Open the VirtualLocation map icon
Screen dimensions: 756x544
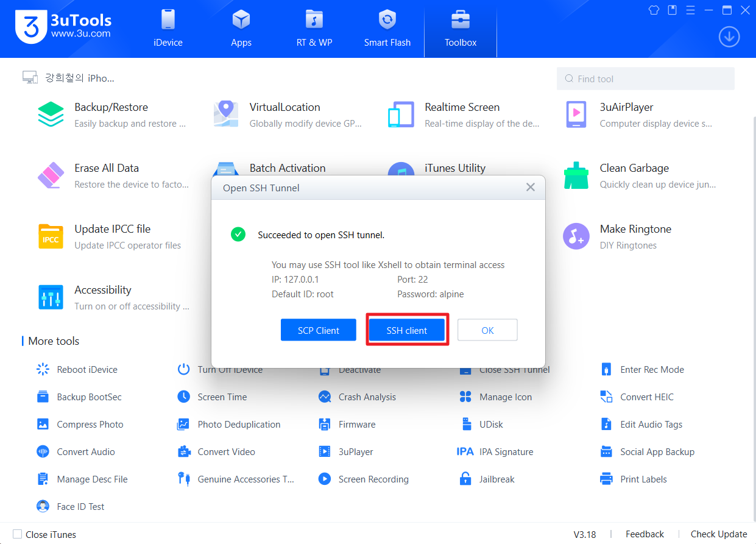[226, 115]
